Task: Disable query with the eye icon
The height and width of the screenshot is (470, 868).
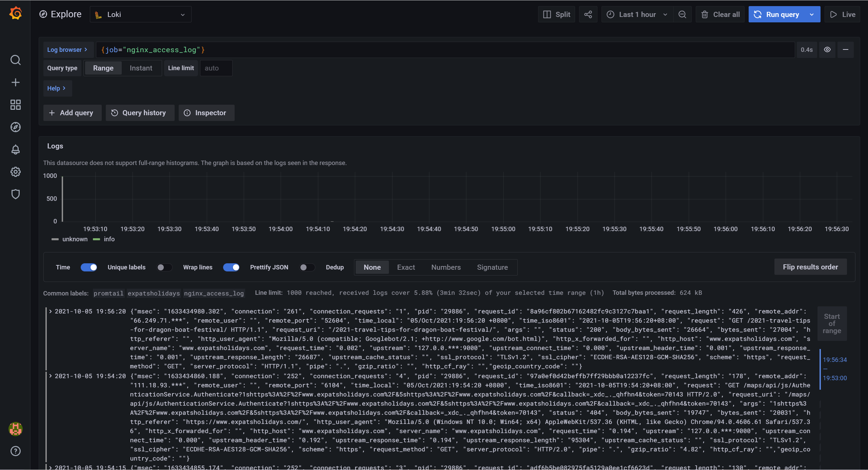Action: tap(827, 50)
